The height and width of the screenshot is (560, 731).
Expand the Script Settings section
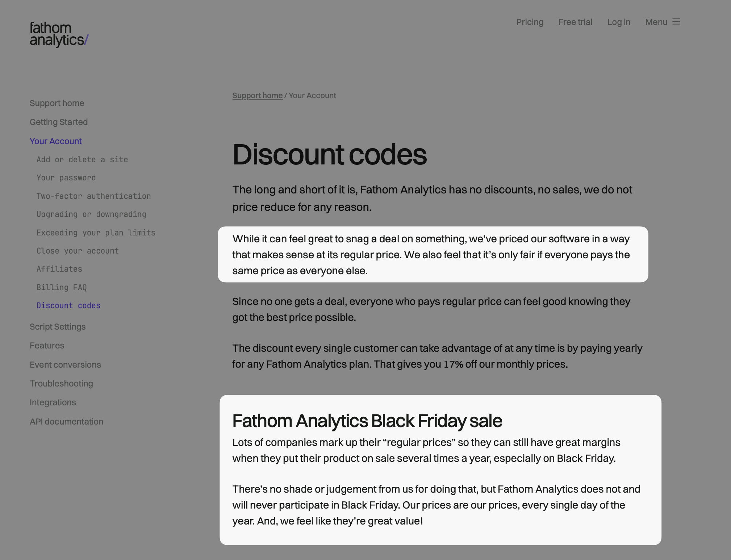coord(58,327)
